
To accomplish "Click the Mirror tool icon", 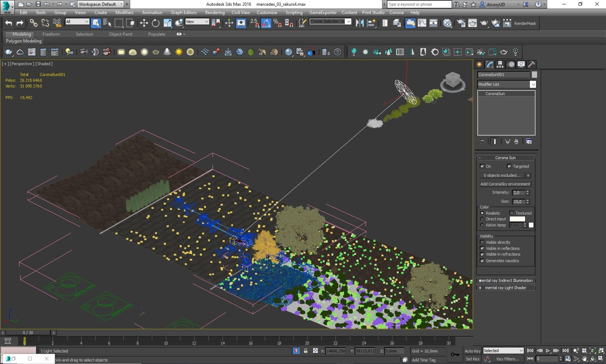I will [360, 23].
